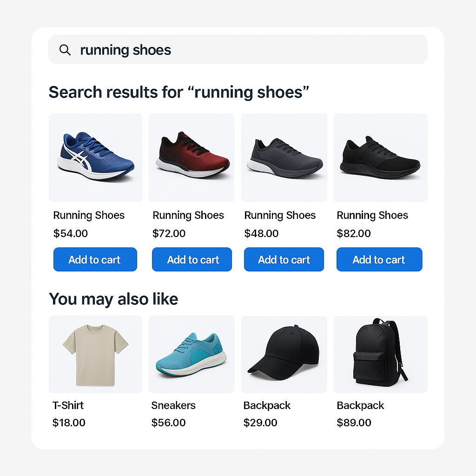Open the all-black running shoe image
This screenshot has height=476, width=476.
[380, 158]
